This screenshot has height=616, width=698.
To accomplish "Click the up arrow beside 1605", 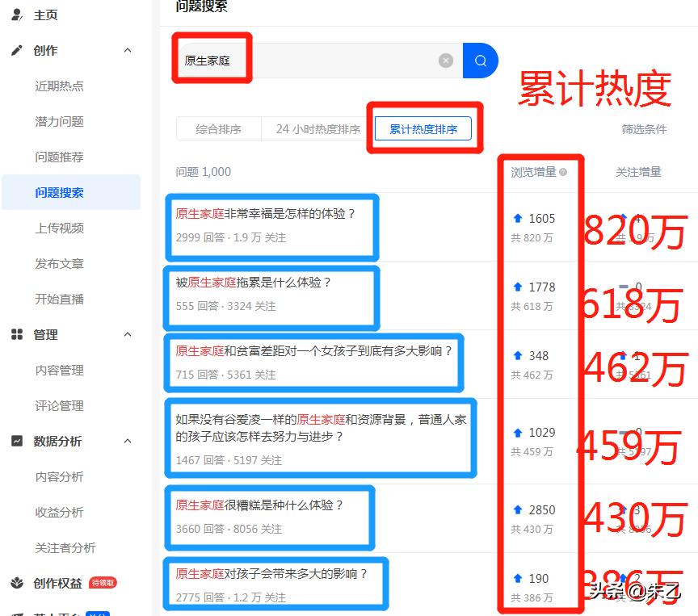I will tap(517, 218).
